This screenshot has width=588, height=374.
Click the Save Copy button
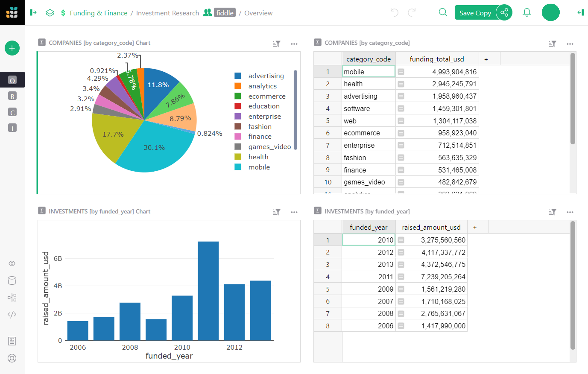(475, 13)
